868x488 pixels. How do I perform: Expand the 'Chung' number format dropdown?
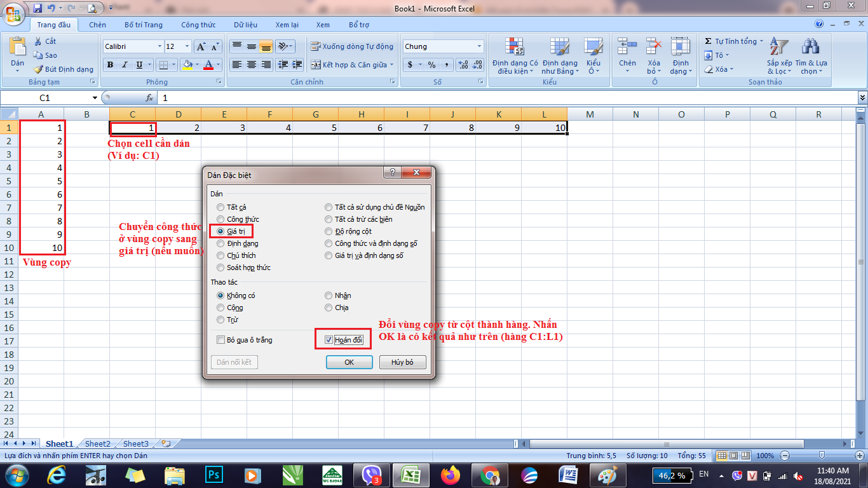click(479, 46)
